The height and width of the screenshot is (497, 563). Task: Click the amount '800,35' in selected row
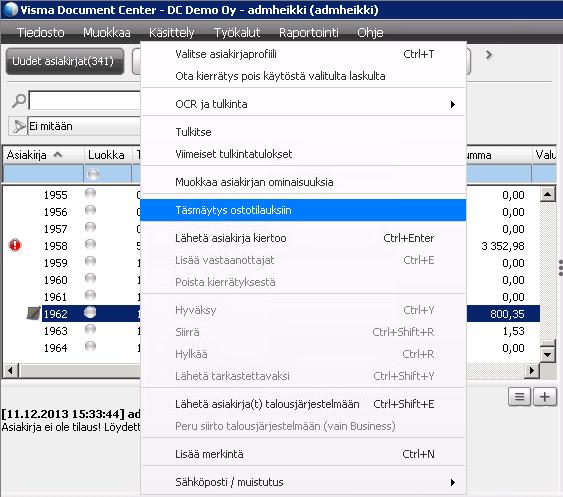507,314
